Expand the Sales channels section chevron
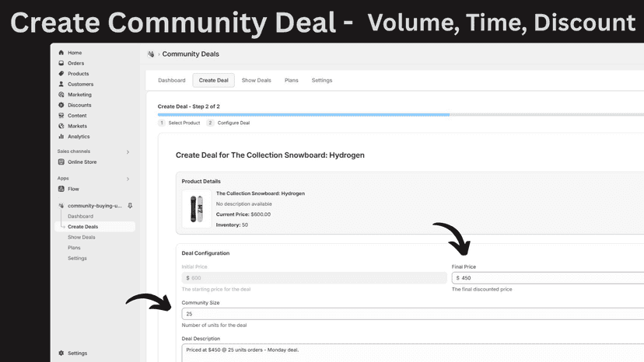Viewport: 644px width, 362px height. (x=128, y=151)
